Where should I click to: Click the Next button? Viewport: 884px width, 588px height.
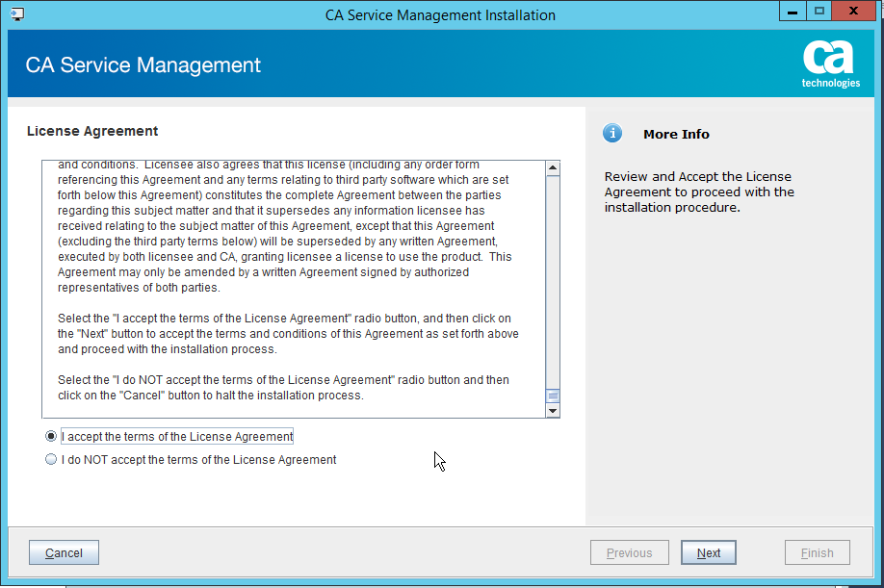[x=708, y=552]
